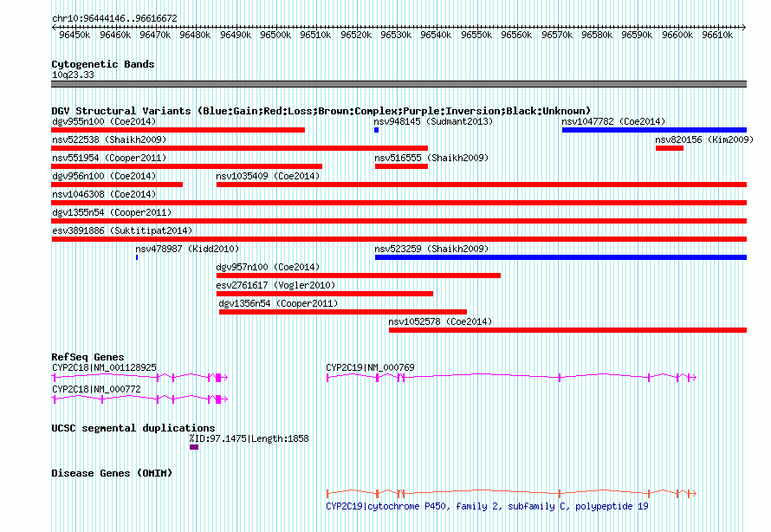Click the dgv957n100 (Coe2014) red bar
Image resolution: width=771 pixels, height=532 pixels.
click(x=359, y=276)
